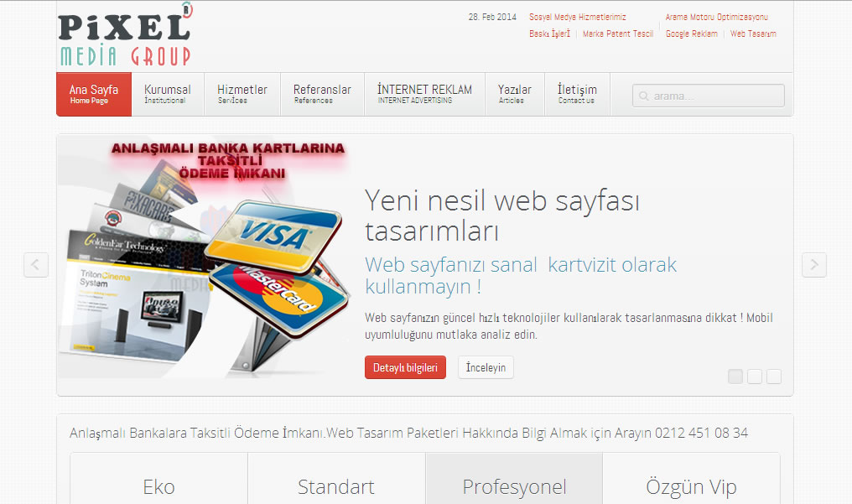Viewport: 852px width, 504px height.
Task: Select the Özgün Vip package tab
Action: pyautogui.click(x=691, y=479)
